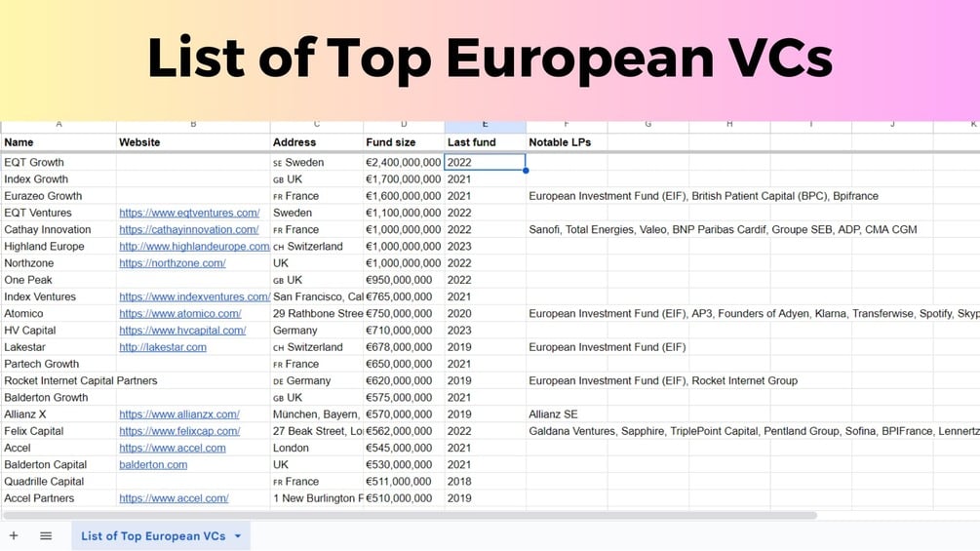Select the Address header cell
The image size is (980, 551).
(317, 142)
